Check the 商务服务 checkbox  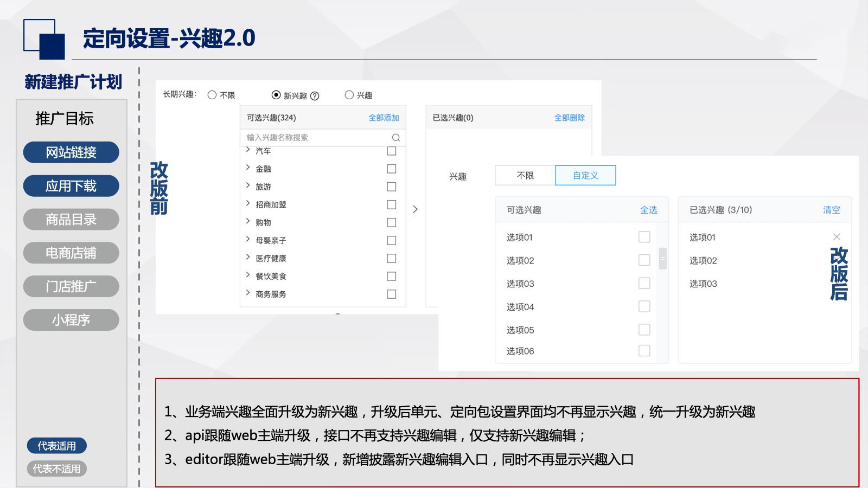pyautogui.click(x=392, y=294)
